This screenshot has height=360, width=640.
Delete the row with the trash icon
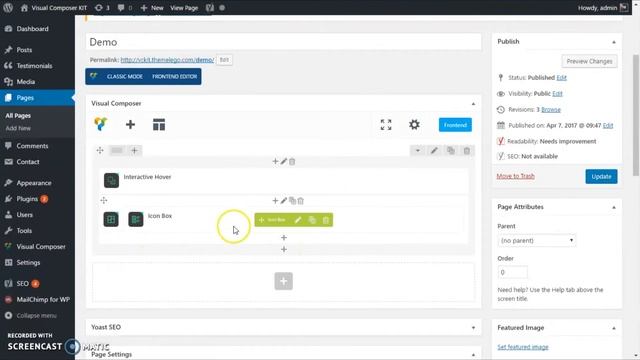[467, 151]
